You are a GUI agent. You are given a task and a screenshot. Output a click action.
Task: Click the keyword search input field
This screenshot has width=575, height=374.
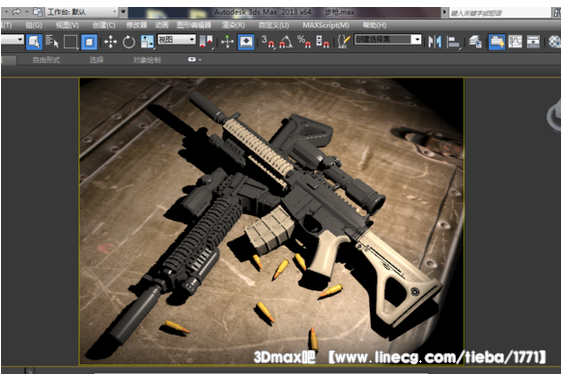tap(500, 13)
